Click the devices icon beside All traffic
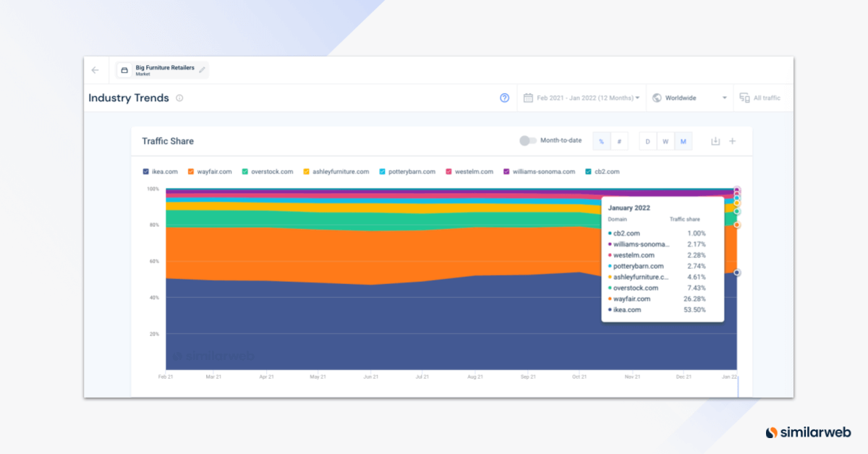The height and width of the screenshot is (454, 868). [x=744, y=98]
